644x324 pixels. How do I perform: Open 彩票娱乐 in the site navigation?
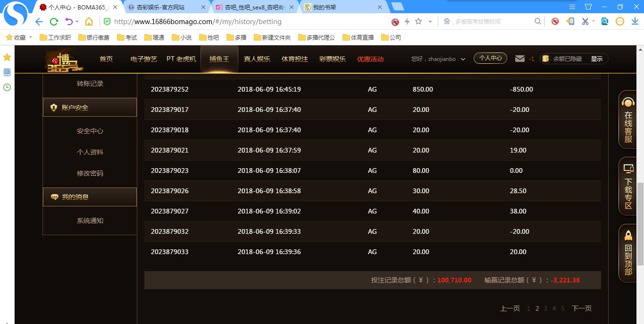click(333, 59)
